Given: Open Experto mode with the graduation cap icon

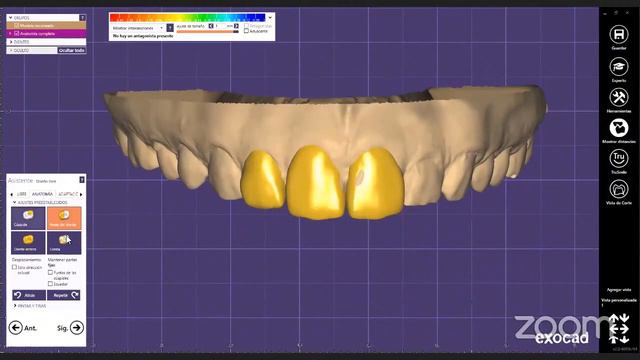Looking at the screenshot, I should click(619, 67).
